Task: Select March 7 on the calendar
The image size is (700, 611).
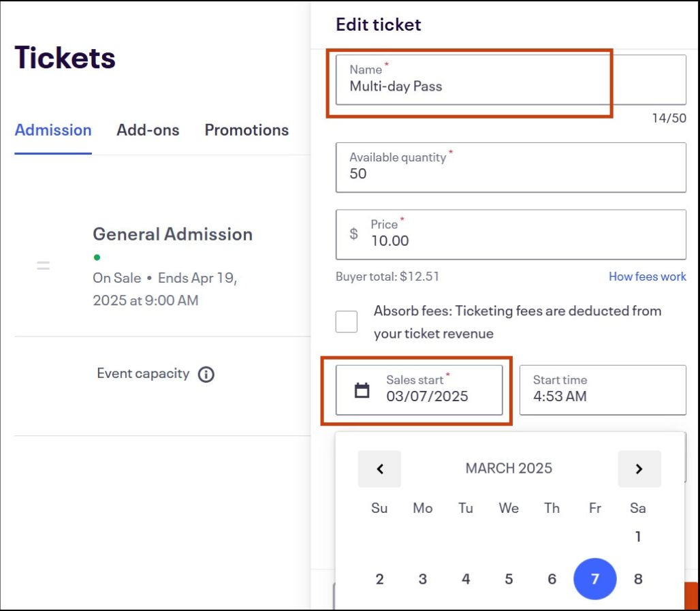Action: (x=594, y=578)
